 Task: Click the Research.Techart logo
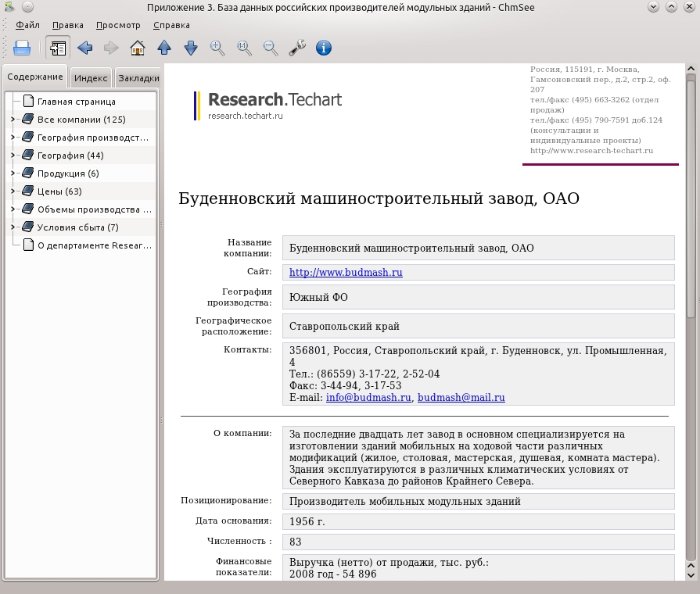(267, 106)
